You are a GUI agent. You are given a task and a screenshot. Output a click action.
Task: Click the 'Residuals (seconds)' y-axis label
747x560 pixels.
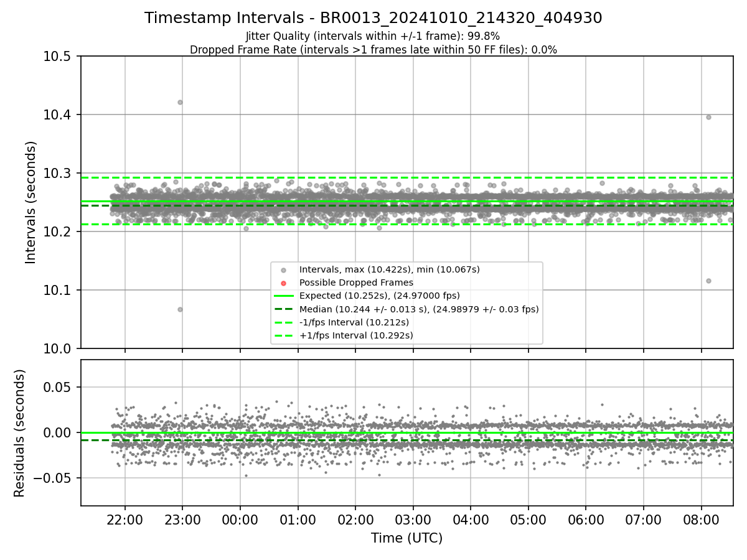20,433
